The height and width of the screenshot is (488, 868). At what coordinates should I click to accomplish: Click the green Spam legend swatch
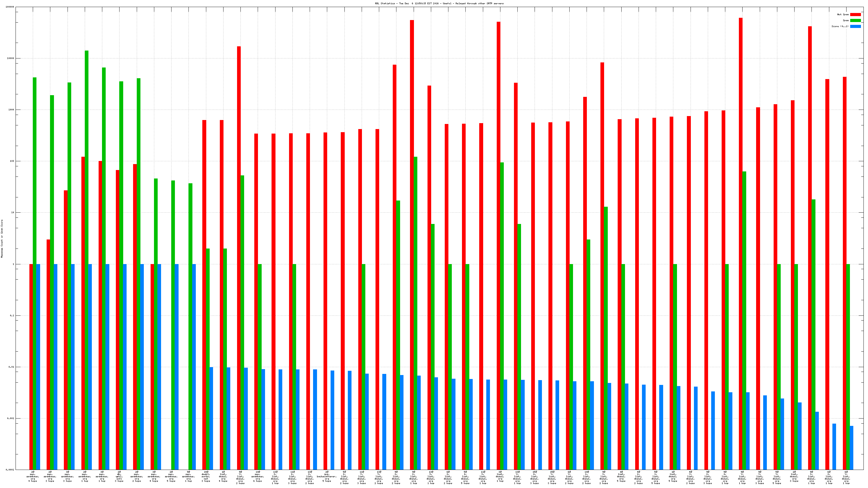(x=855, y=21)
